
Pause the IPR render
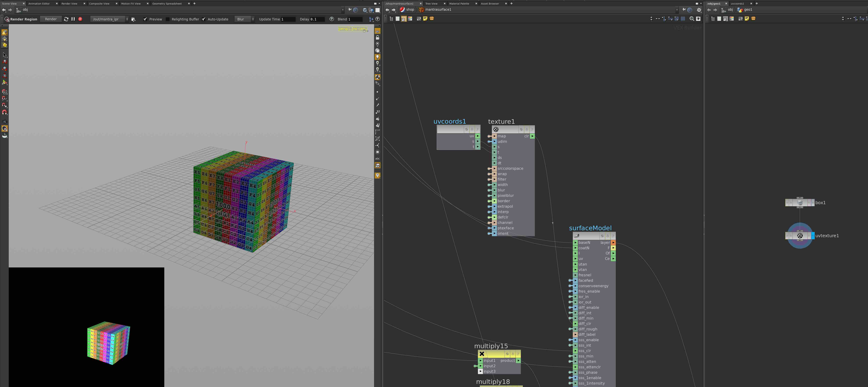point(73,19)
